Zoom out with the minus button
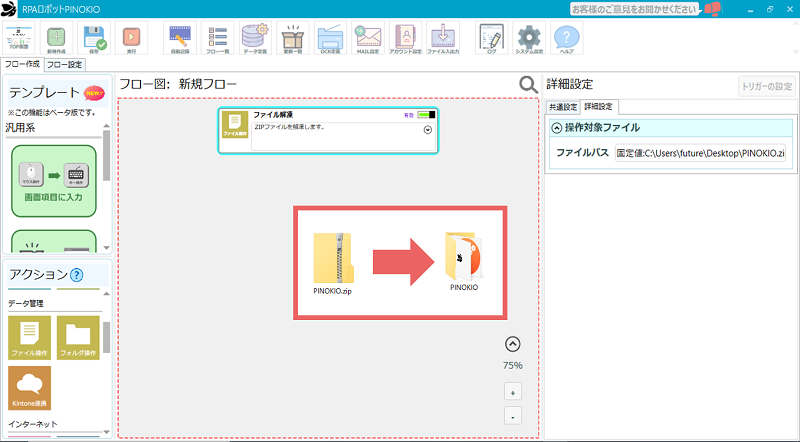Screen dimensions: 800x442 (513, 415)
